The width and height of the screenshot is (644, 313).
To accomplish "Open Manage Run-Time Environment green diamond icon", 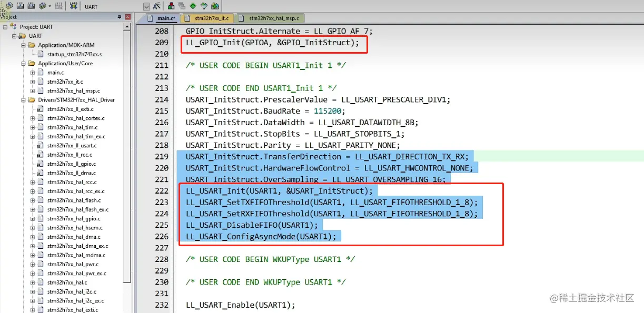I will 193,6.
